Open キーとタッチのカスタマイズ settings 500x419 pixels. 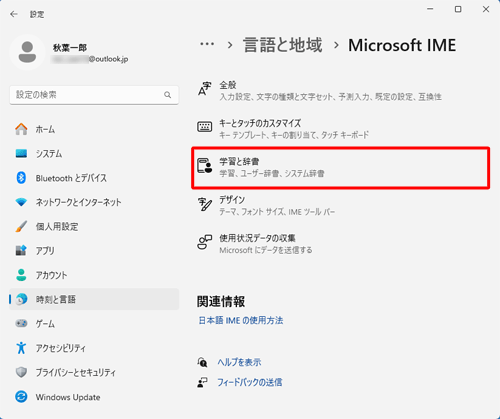(x=341, y=129)
